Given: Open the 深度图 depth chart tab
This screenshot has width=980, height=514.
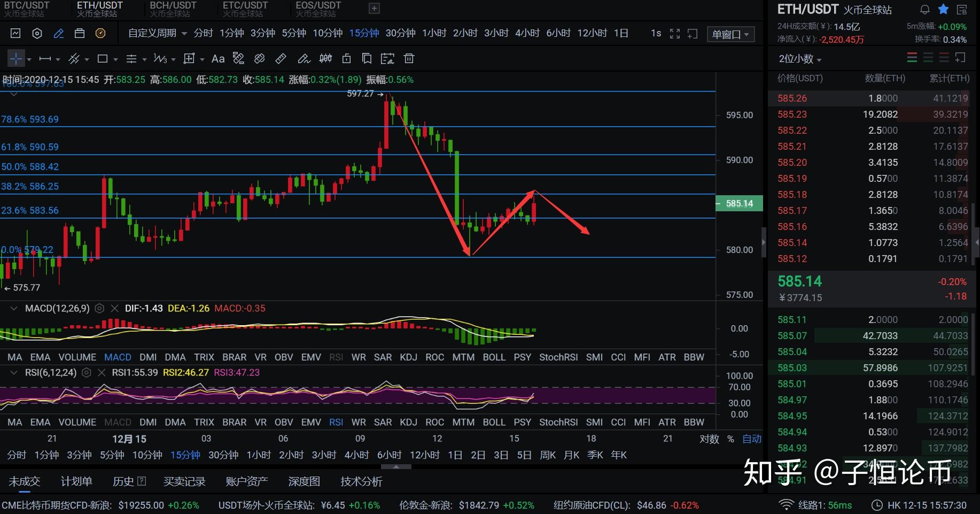Looking at the screenshot, I should tap(304, 481).
